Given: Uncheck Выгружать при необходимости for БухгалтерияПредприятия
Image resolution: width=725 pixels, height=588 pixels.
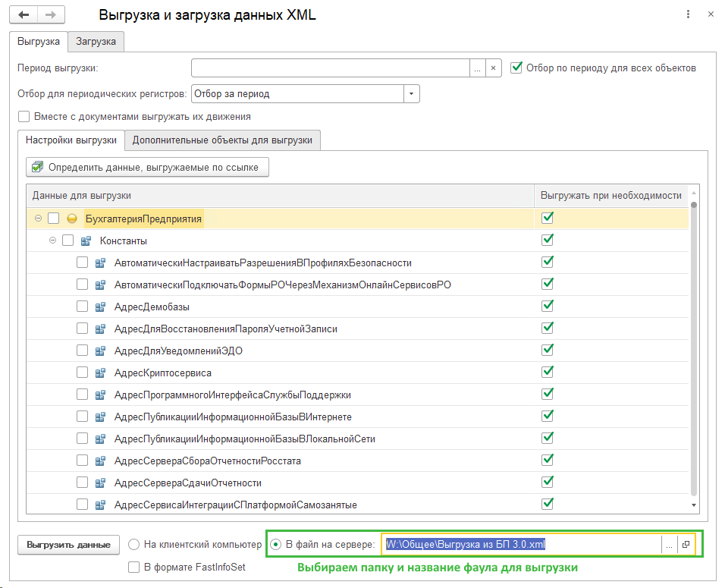Looking at the screenshot, I should click(548, 218).
